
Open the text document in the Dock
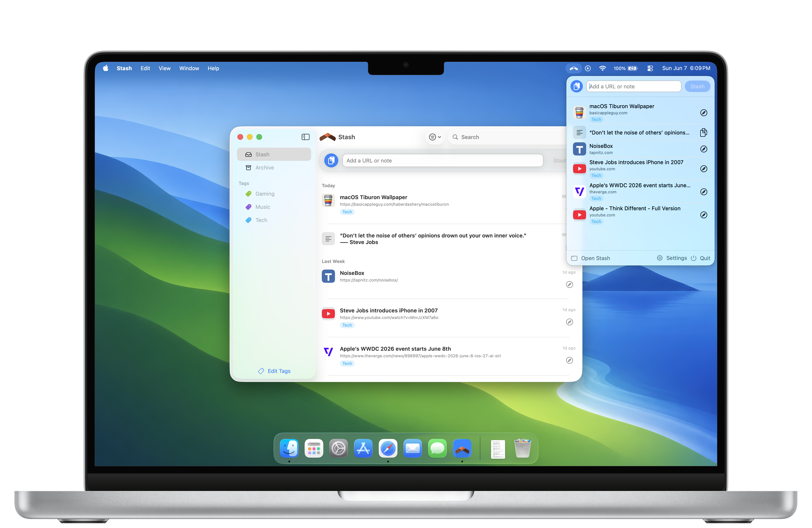(498, 449)
